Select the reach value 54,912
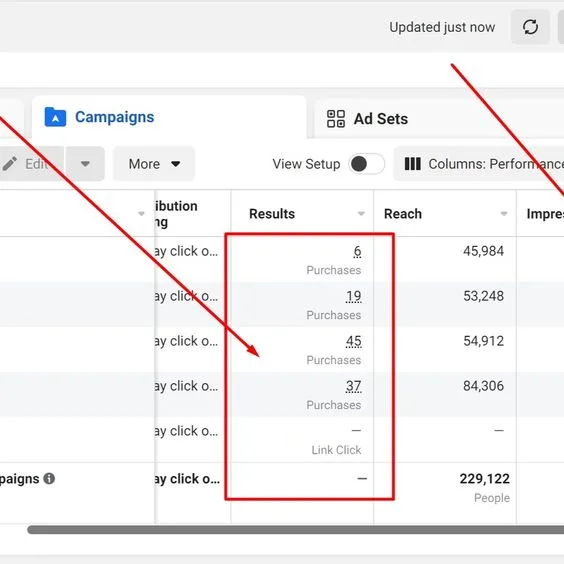This screenshot has height=564, width=564. 483,341
